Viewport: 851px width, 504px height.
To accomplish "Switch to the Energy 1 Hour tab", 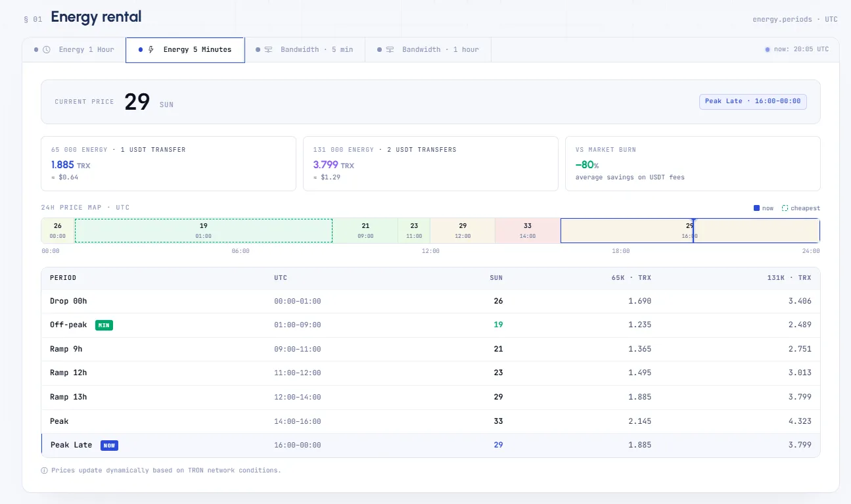I will click(74, 50).
